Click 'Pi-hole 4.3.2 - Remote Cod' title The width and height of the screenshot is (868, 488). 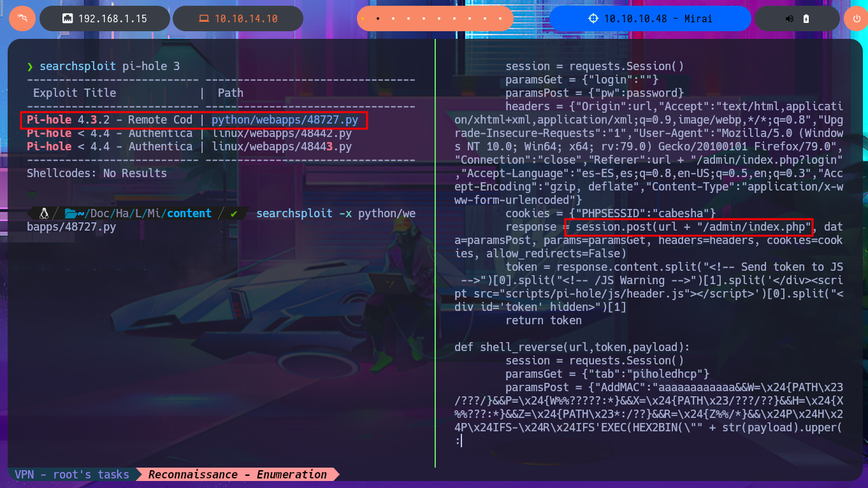pyautogui.click(x=110, y=120)
